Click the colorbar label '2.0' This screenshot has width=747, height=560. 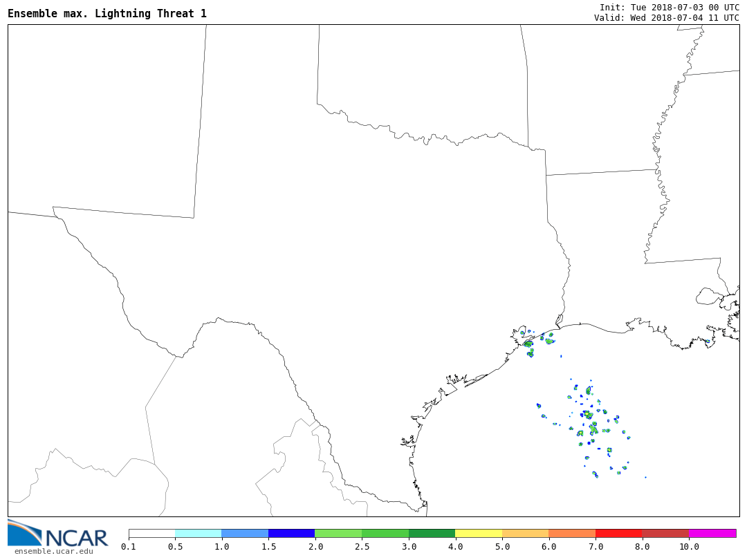(315, 547)
